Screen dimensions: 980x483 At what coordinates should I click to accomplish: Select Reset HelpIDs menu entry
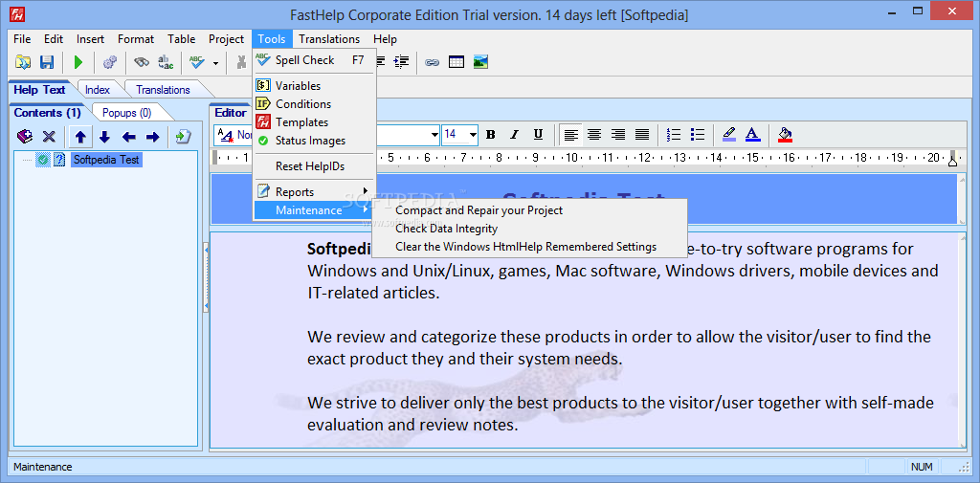(314, 166)
